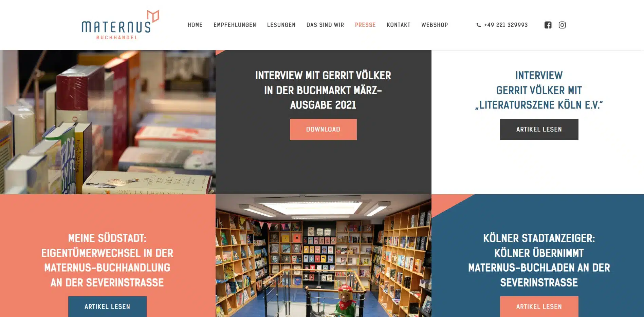Click the stacked books photo
Viewport: 644px width, 317px height.
[108, 122]
